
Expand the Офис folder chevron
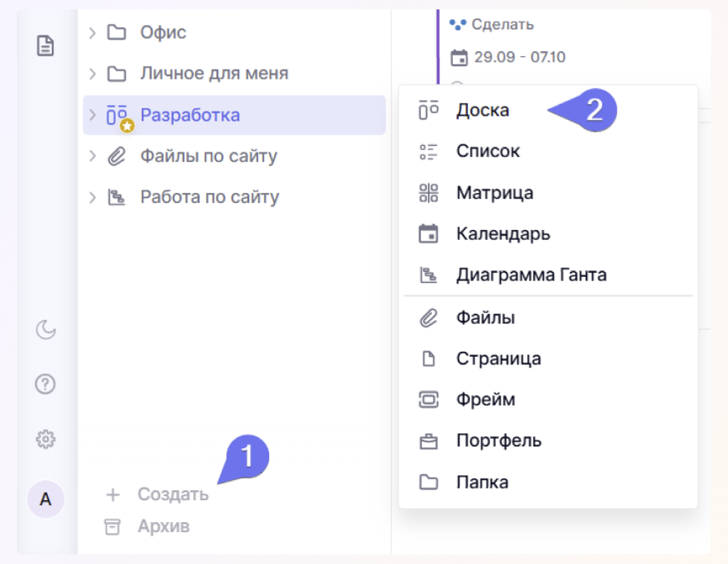(x=93, y=33)
